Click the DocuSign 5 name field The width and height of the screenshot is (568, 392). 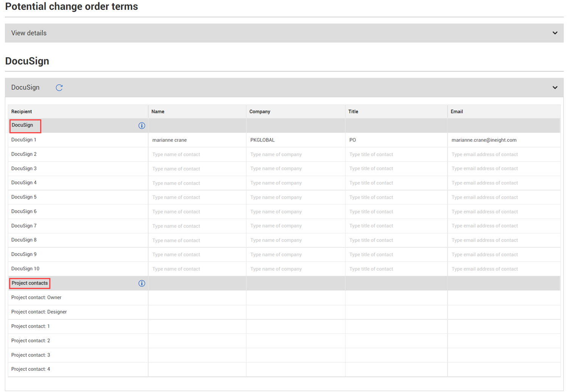pyautogui.click(x=197, y=197)
